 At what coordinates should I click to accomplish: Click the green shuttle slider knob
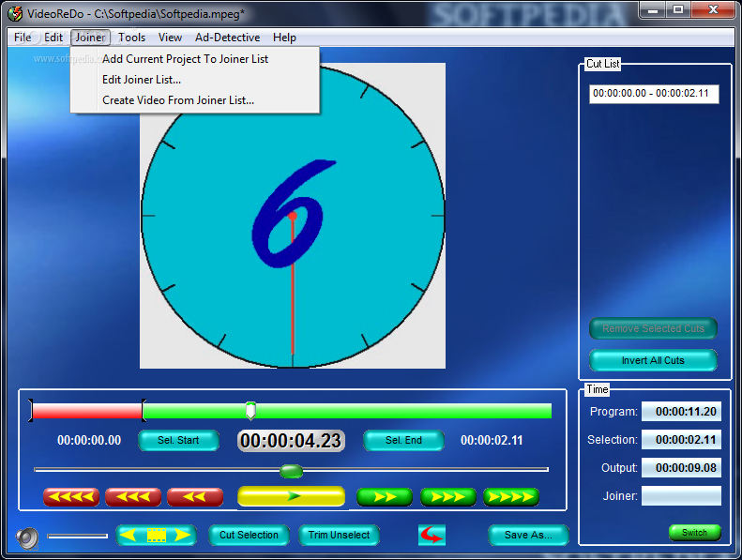291,471
